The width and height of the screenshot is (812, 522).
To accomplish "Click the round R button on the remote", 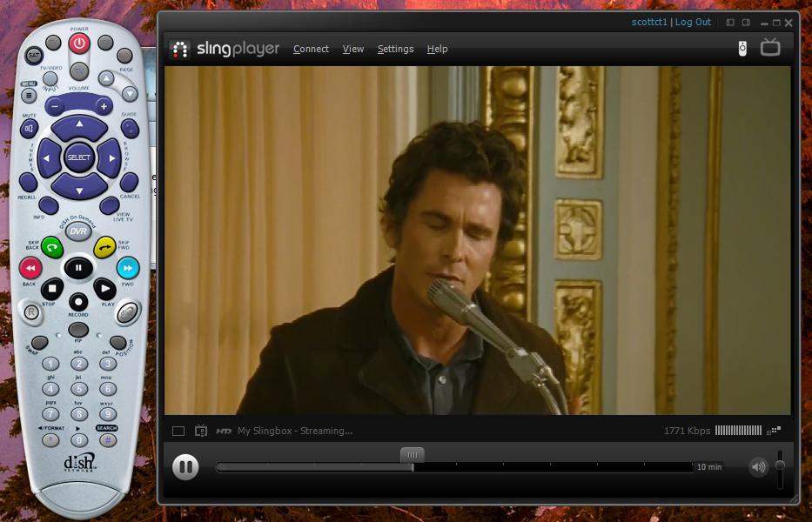I will tap(31, 312).
